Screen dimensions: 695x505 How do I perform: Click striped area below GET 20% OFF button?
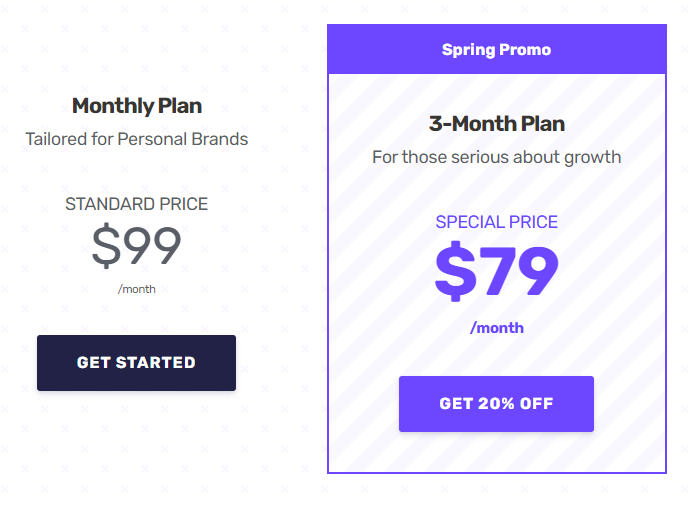(496, 452)
